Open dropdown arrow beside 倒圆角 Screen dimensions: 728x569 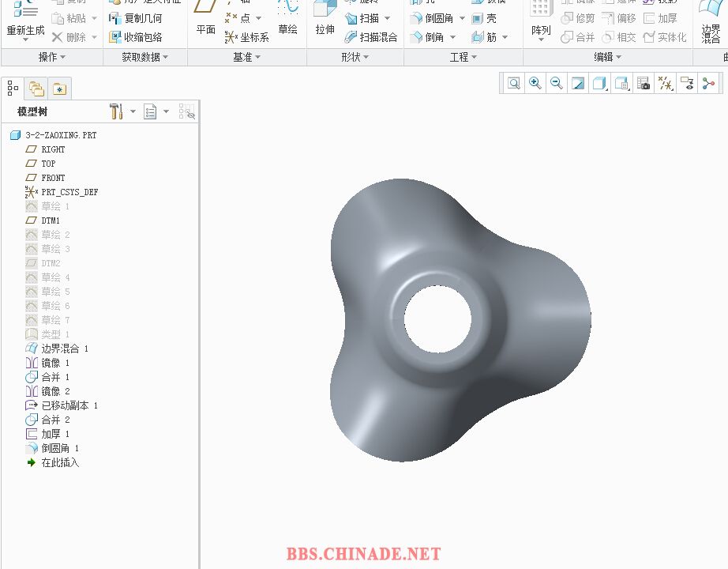pyautogui.click(x=462, y=19)
